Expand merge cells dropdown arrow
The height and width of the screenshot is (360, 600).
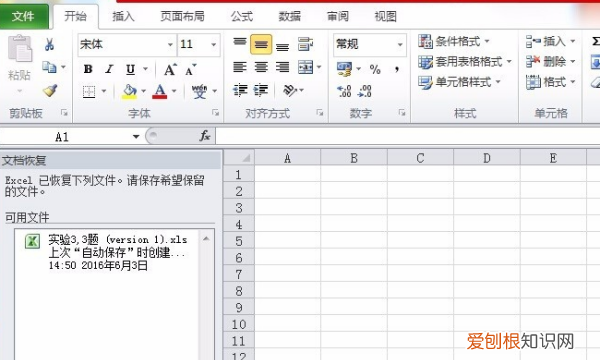tap(319, 67)
